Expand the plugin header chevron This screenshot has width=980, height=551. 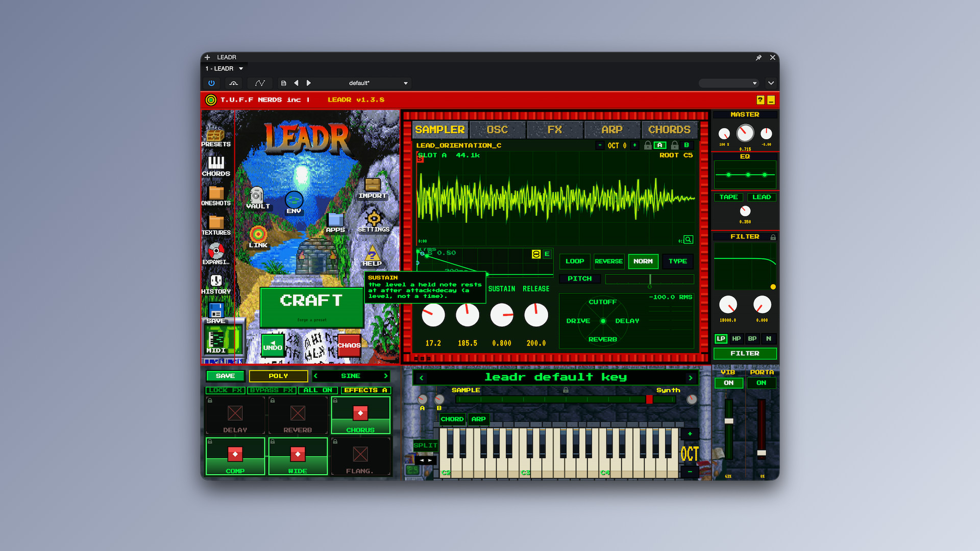pos(771,83)
